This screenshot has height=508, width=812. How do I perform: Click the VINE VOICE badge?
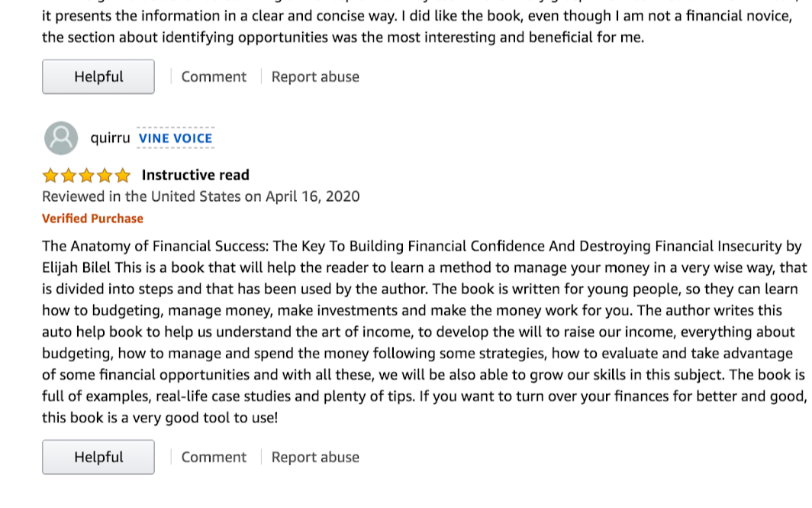click(176, 138)
